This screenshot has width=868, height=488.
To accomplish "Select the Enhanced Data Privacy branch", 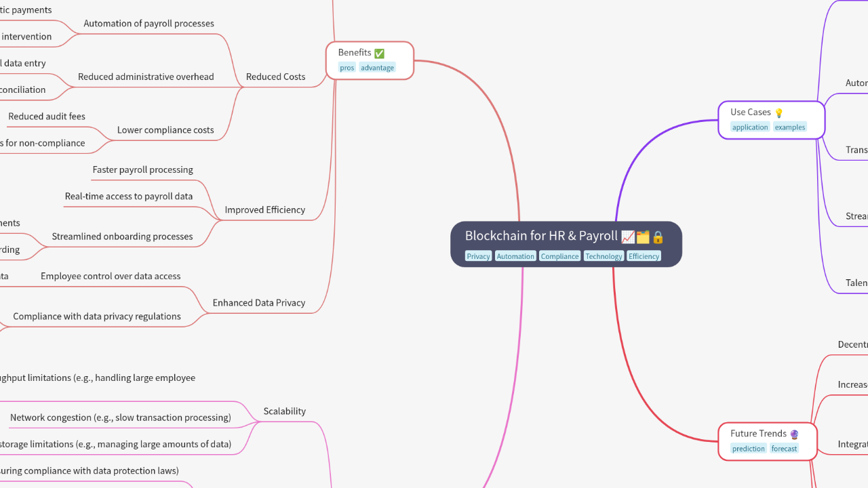I will click(x=259, y=303).
